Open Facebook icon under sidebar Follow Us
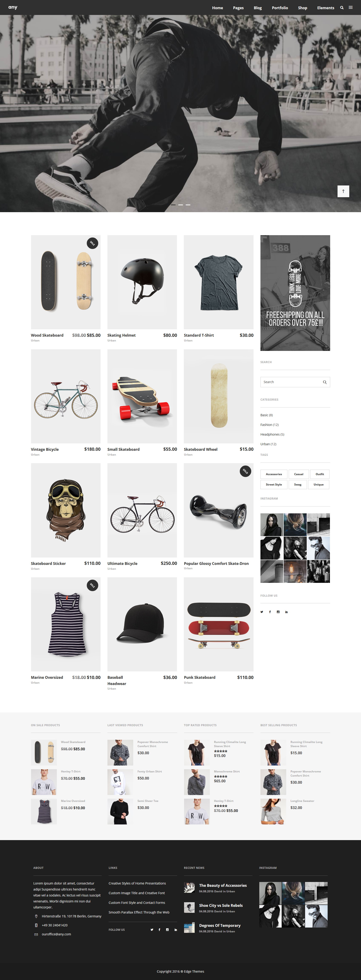The width and height of the screenshot is (361, 980). 270,612
